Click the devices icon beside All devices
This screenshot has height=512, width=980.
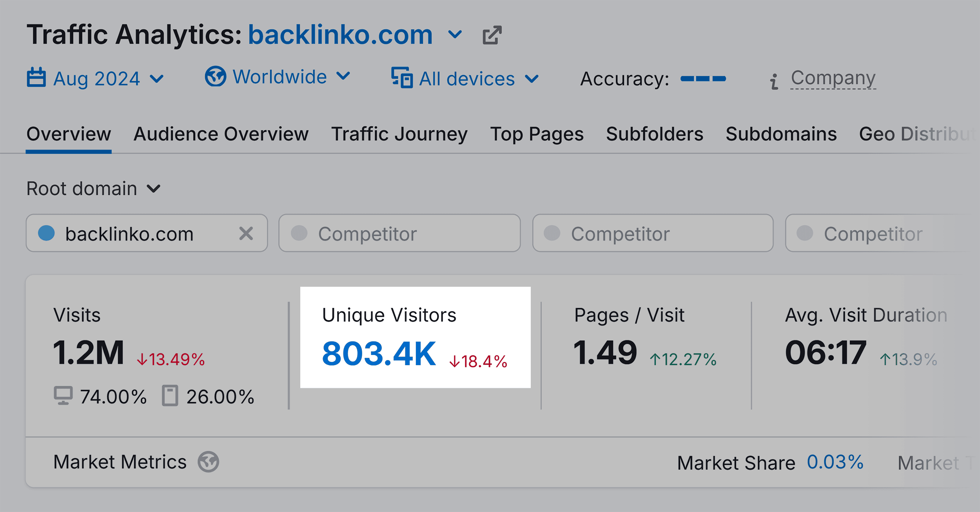402,77
